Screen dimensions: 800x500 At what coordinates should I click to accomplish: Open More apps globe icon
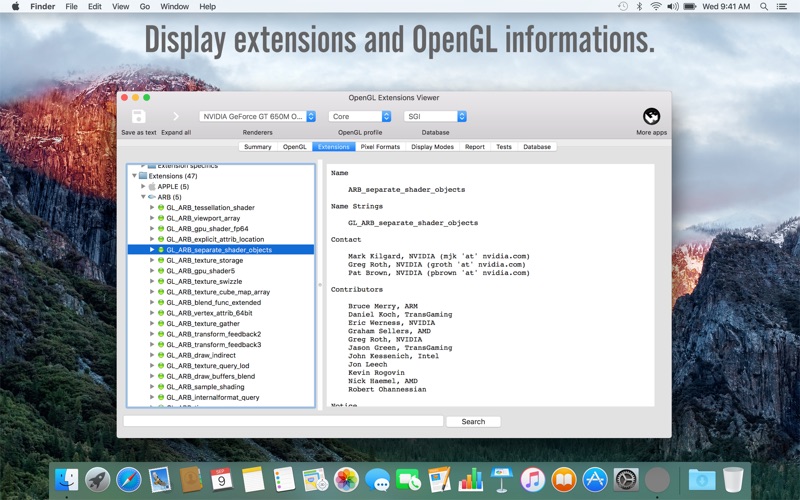coord(651,117)
